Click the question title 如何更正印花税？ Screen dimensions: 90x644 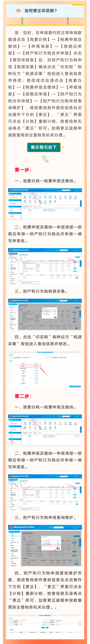pyautogui.click(x=41, y=11)
